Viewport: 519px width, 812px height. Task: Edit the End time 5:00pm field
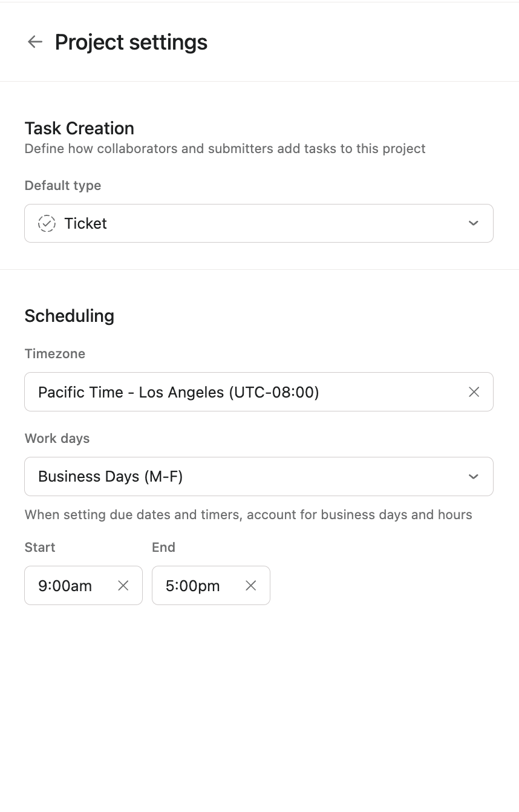[193, 586]
